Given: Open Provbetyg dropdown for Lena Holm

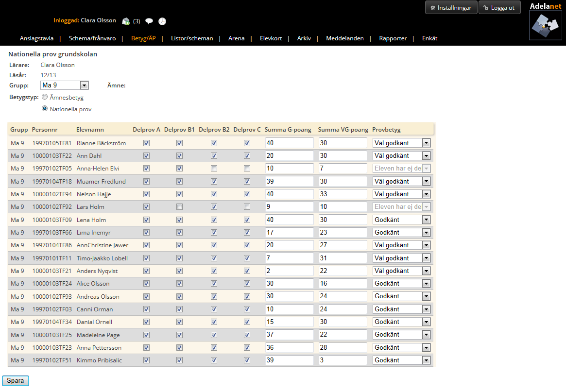Looking at the screenshot, I should [402, 220].
